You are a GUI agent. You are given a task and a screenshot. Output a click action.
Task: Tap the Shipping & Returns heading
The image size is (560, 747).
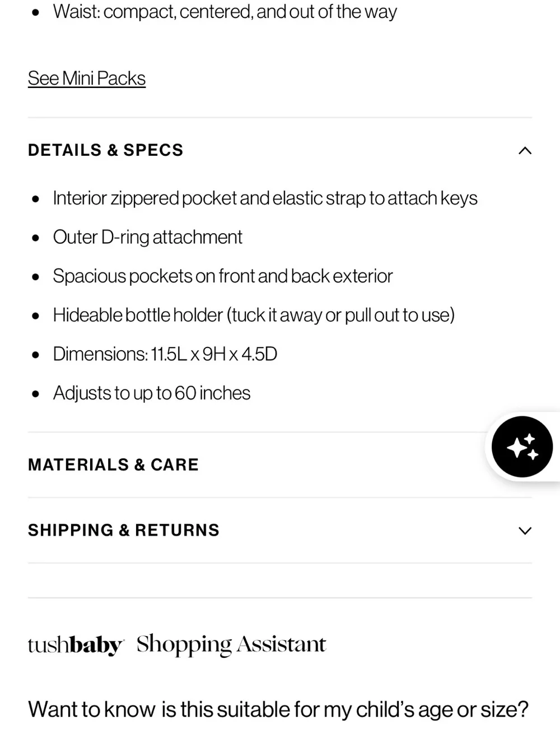(124, 530)
